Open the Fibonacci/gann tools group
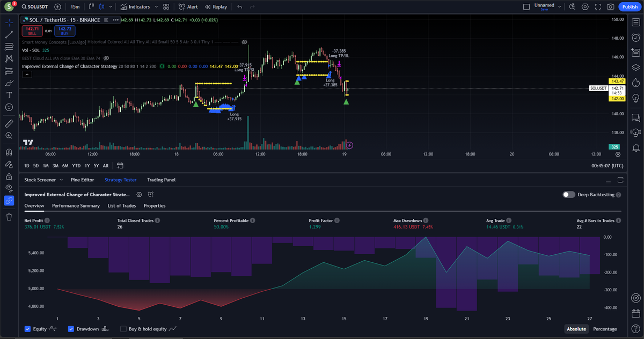The height and width of the screenshot is (339, 644). click(9, 47)
